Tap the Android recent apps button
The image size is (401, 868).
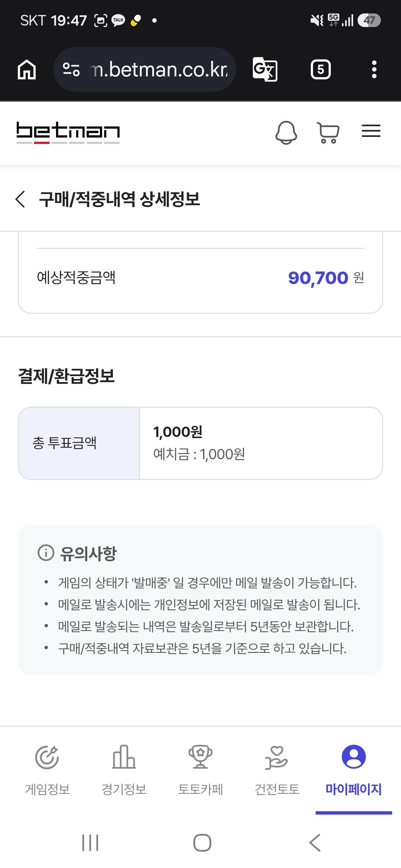click(x=90, y=843)
